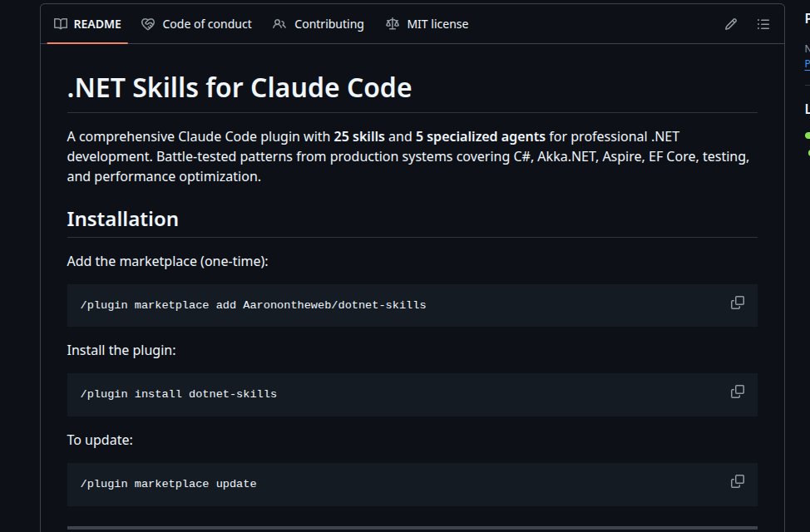The width and height of the screenshot is (810, 532).
Task: Open the outline list icon
Action: (x=763, y=24)
